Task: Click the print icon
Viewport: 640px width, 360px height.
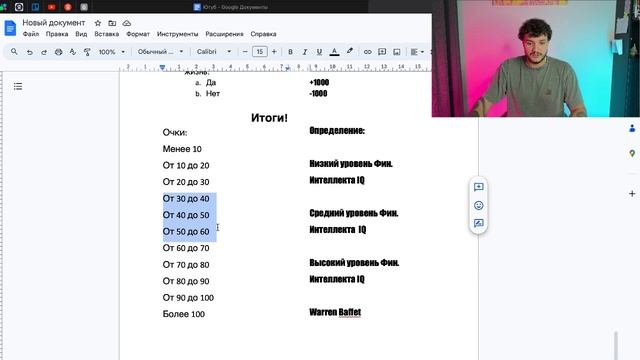Action: (x=58, y=52)
